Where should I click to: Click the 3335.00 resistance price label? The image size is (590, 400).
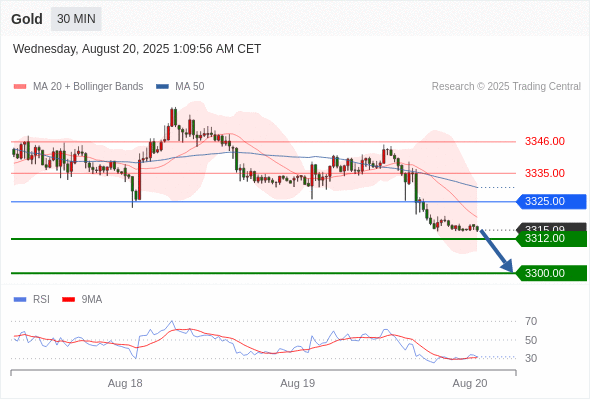tap(545, 173)
